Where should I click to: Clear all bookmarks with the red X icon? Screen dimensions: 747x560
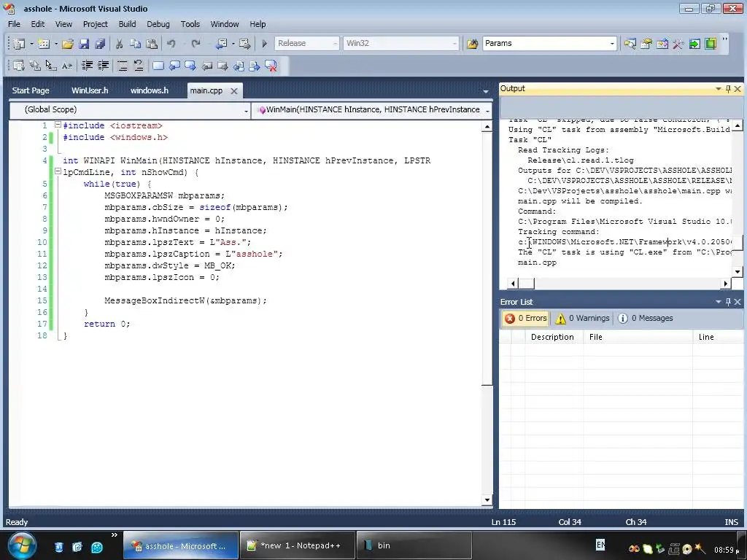coord(271,66)
